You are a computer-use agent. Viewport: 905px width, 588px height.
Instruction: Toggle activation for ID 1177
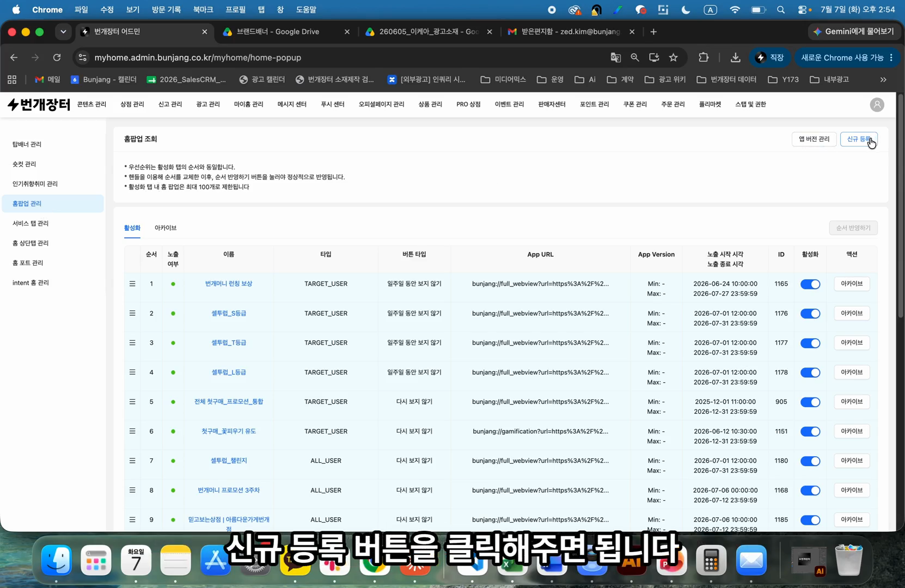pyautogui.click(x=810, y=343)
